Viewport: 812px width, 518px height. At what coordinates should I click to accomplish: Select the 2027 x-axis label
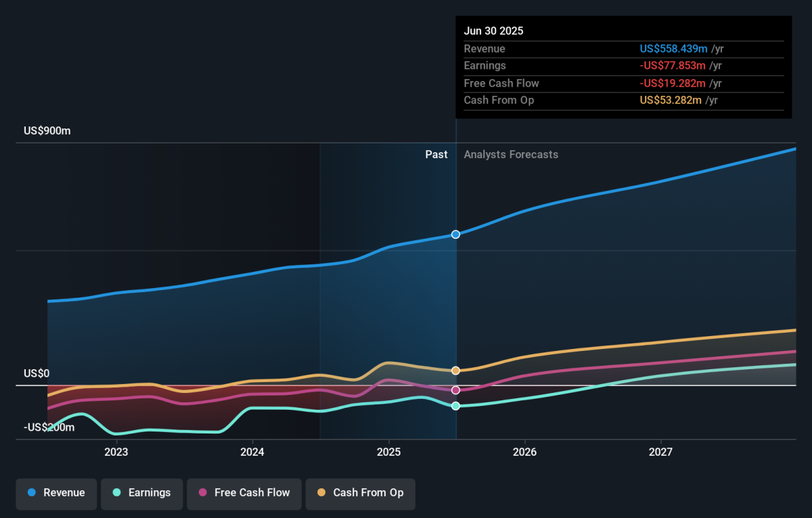[660, 452]
